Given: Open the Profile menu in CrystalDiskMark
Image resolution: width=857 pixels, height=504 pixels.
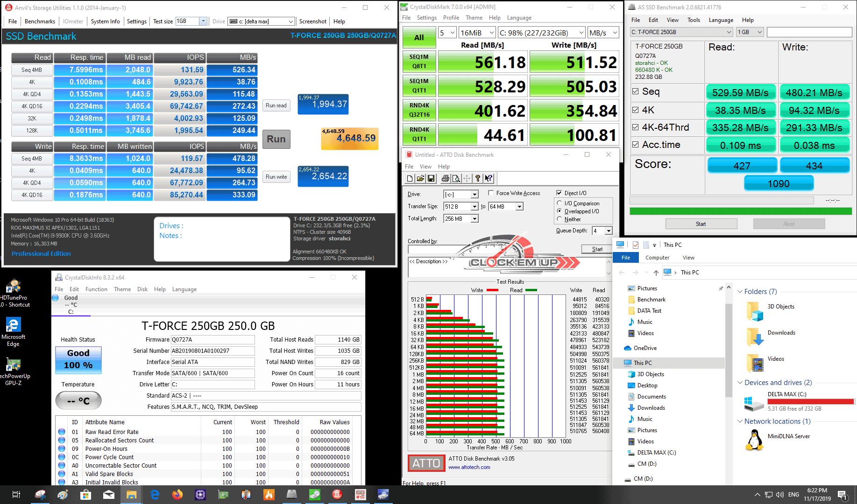Looking at the screenshot, I should (x=451, y=18).
